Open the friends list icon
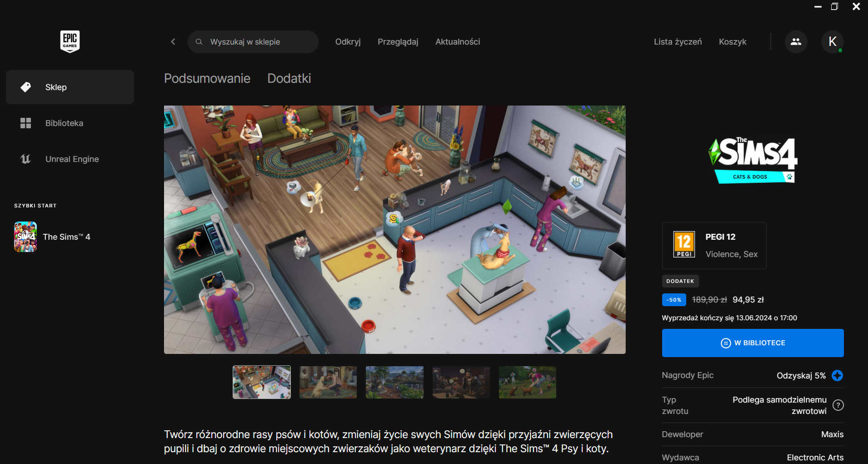Image resolution: width=868 pixels, height=464 pixels. click(796, 42)
